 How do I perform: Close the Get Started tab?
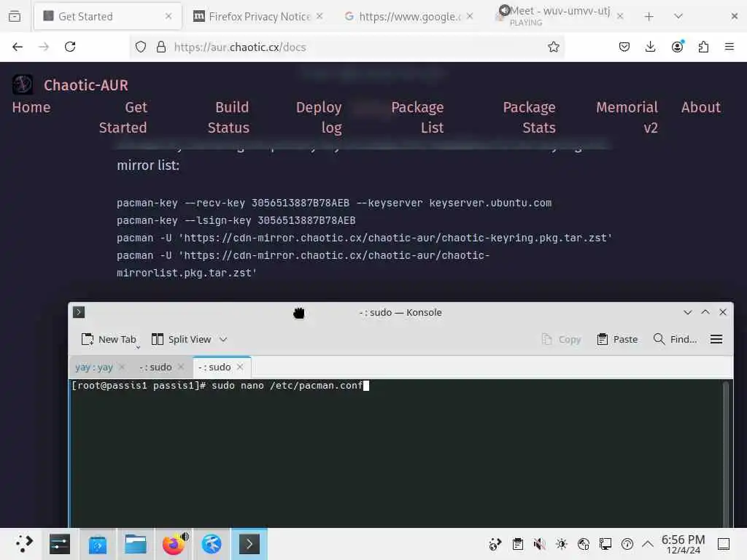169,17
